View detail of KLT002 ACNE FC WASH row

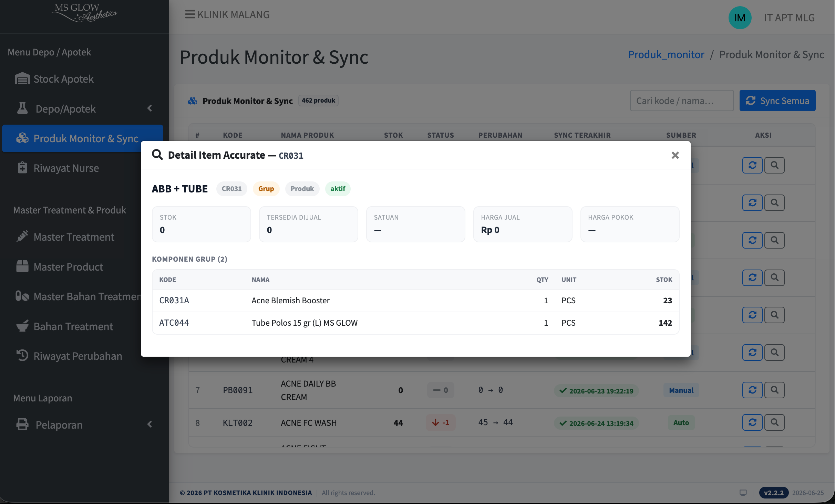tap(774, 422)
